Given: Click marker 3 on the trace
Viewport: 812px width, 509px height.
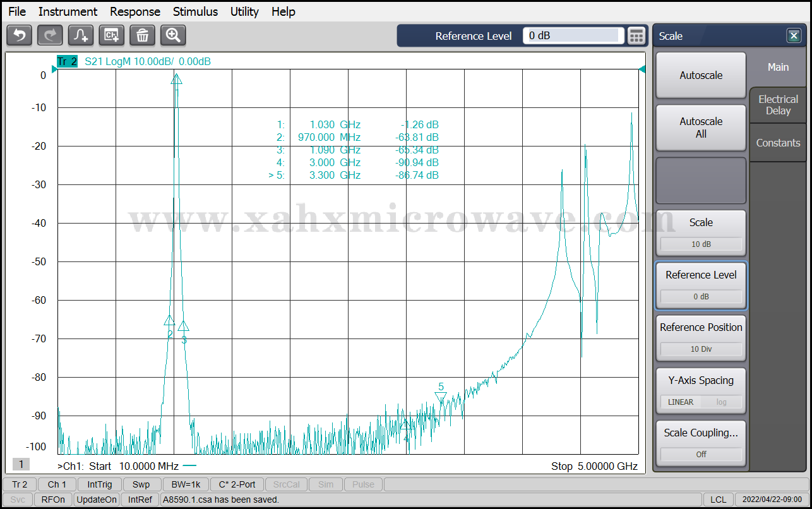Looking at the screenshot, I should [x=183, y=326].
